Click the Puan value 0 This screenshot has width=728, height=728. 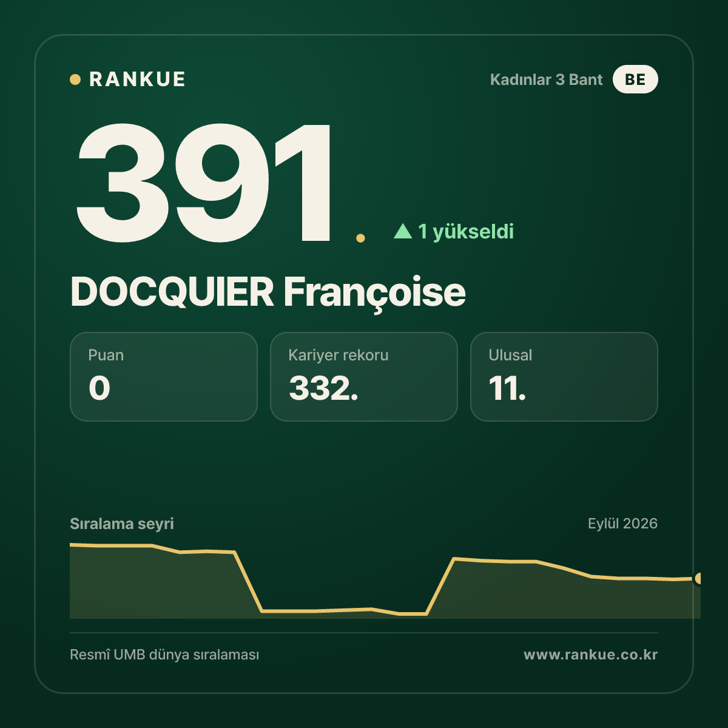click(99, 388)
